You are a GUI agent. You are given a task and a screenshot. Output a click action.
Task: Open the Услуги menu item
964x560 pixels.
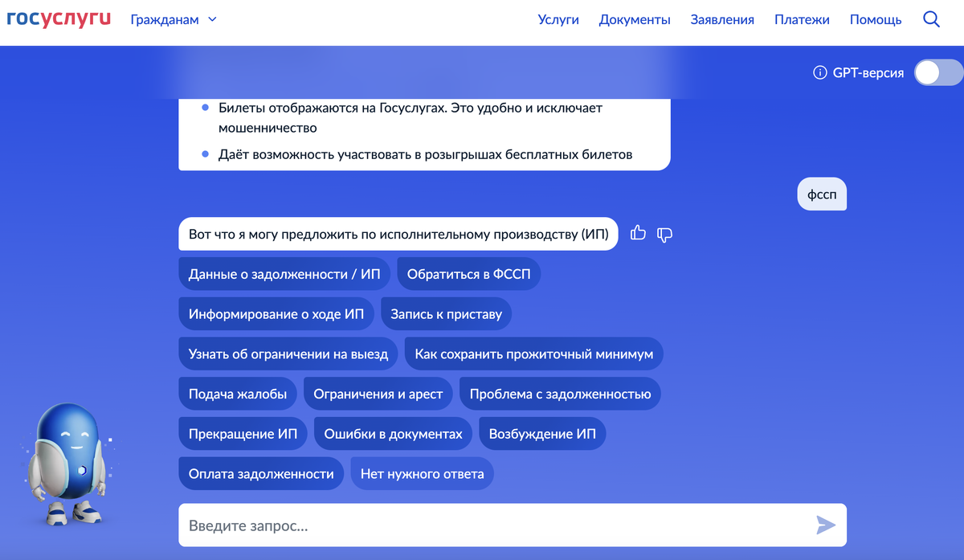pos(558,19)
